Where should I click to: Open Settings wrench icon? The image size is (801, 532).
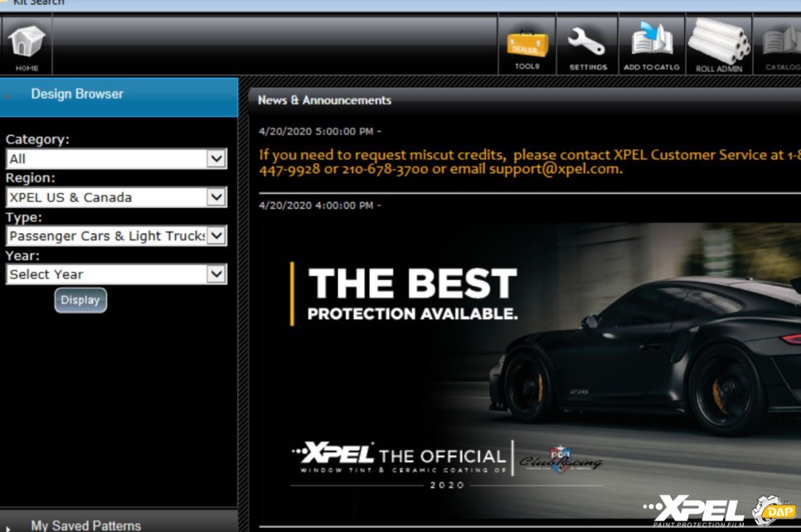[587, 46]
